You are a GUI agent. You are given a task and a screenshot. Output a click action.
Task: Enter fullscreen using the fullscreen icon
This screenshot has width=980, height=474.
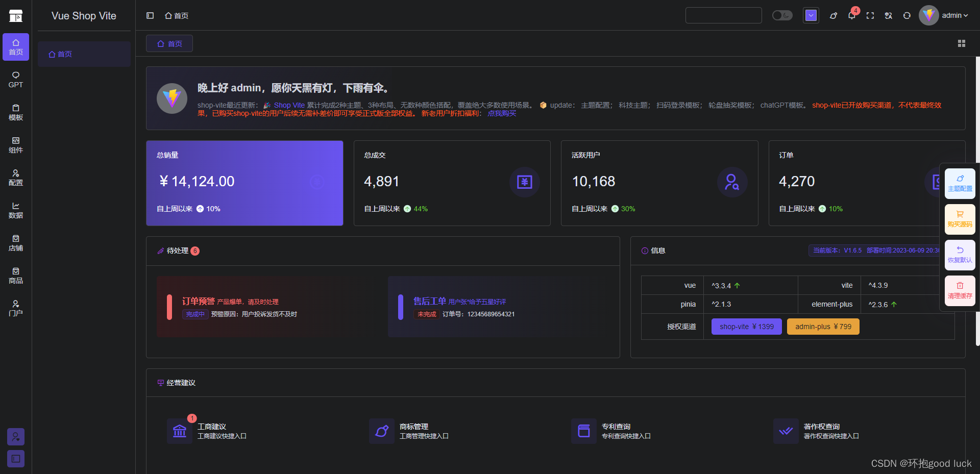point(870,15)
